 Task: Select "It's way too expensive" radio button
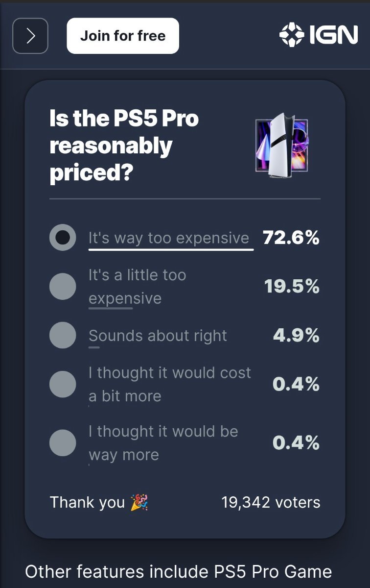click(63, 238)
